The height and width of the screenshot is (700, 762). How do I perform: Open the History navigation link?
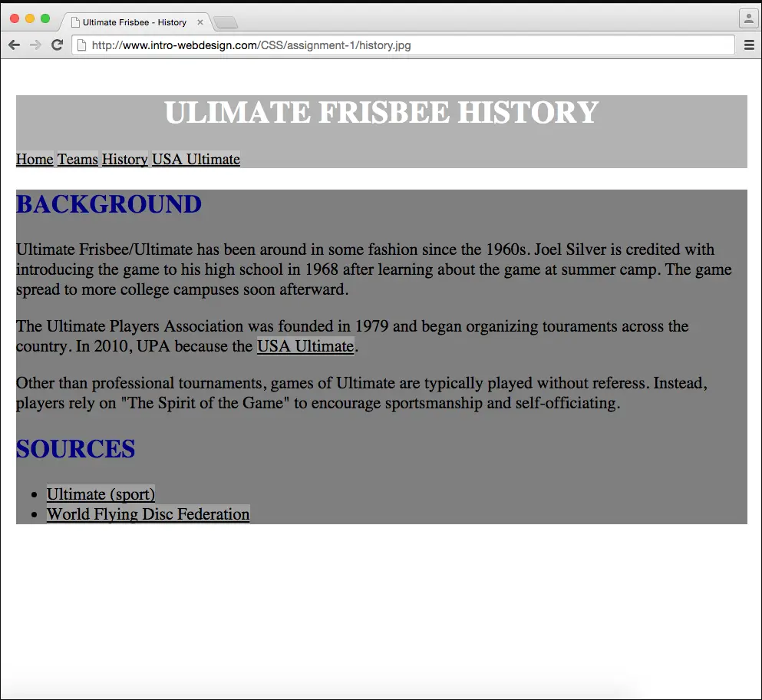[124, 159]
